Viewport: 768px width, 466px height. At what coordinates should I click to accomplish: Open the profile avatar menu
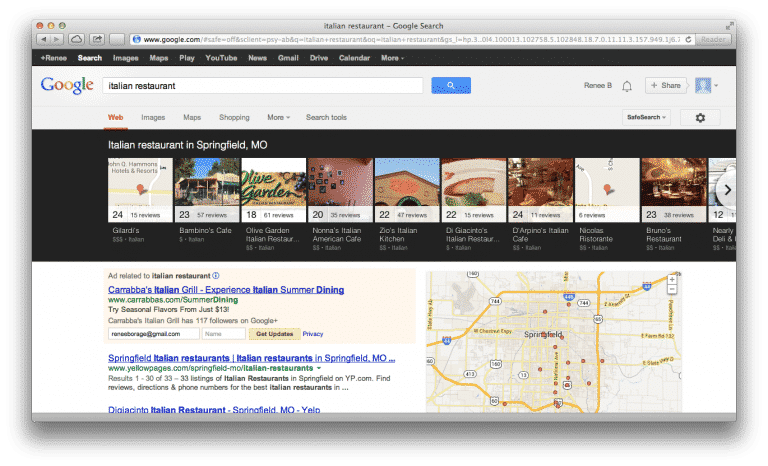click(706, 85)
